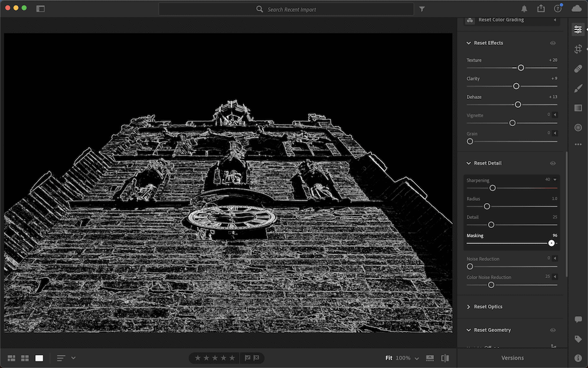Switch to single photo Detail view
Viewport: 588px width, 368px height.
(39, 358)
